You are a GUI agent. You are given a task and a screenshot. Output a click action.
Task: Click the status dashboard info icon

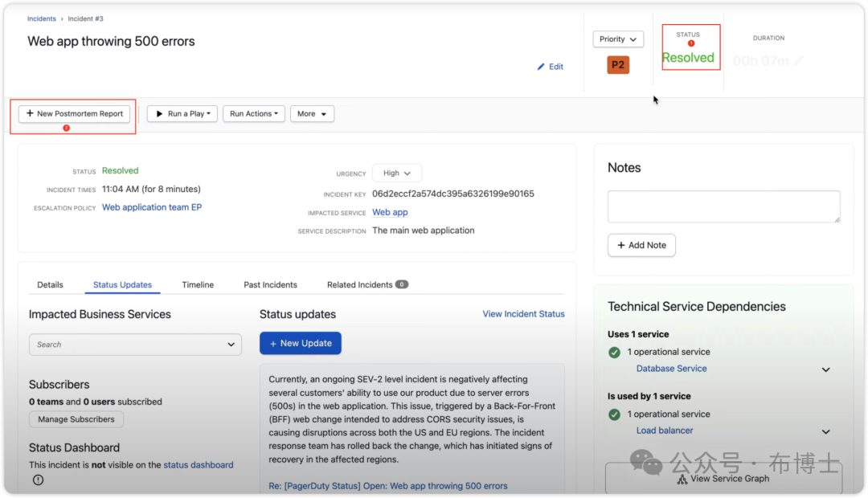coord(38,480)
